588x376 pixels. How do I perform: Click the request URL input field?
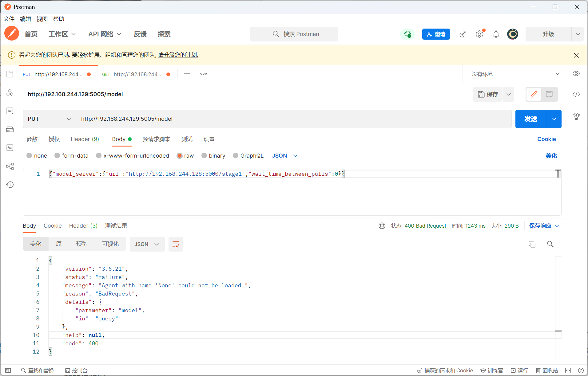tap(294, 119)
